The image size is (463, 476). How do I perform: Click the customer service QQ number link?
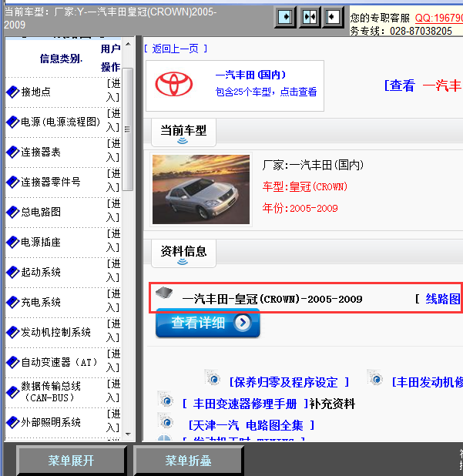point(439,18)
